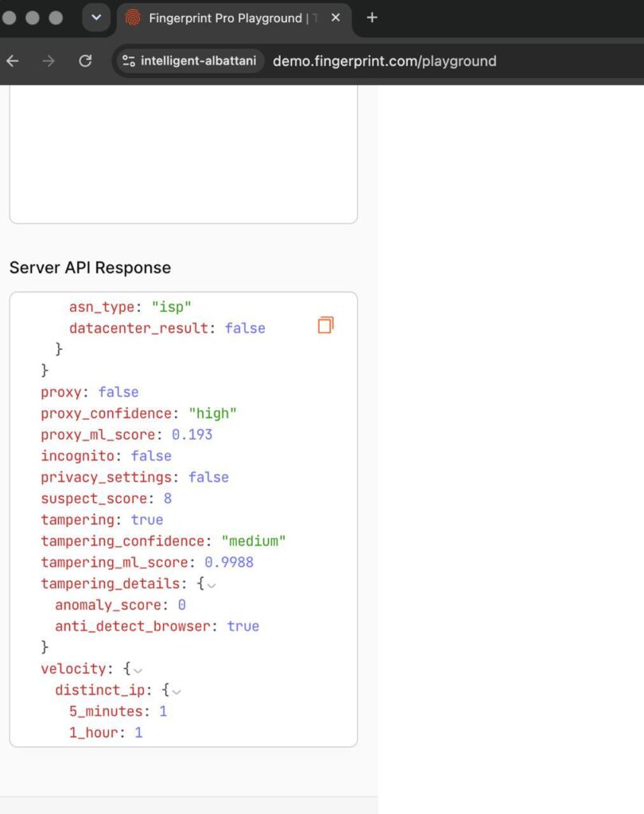
Task: Click the privacy_settings key
Action: point(107,477)
